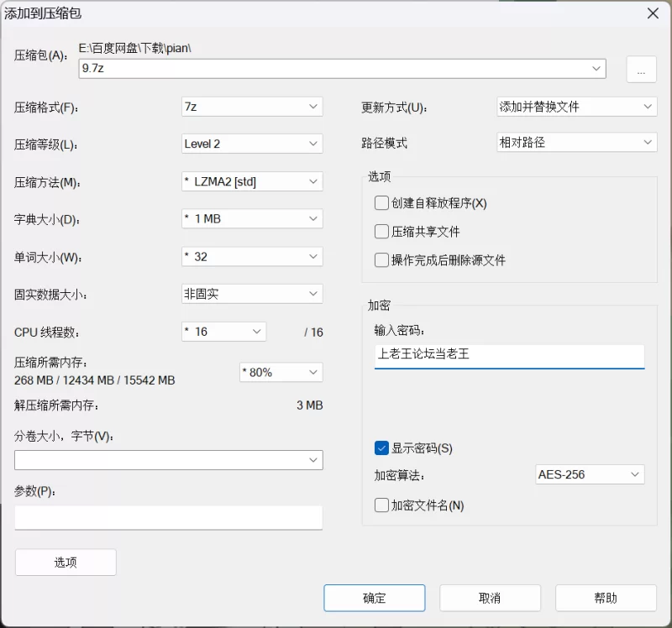Expand the 80% memory usage dropdown
The width and height of the screenshot is (672, 628).
tap(281, 372)
